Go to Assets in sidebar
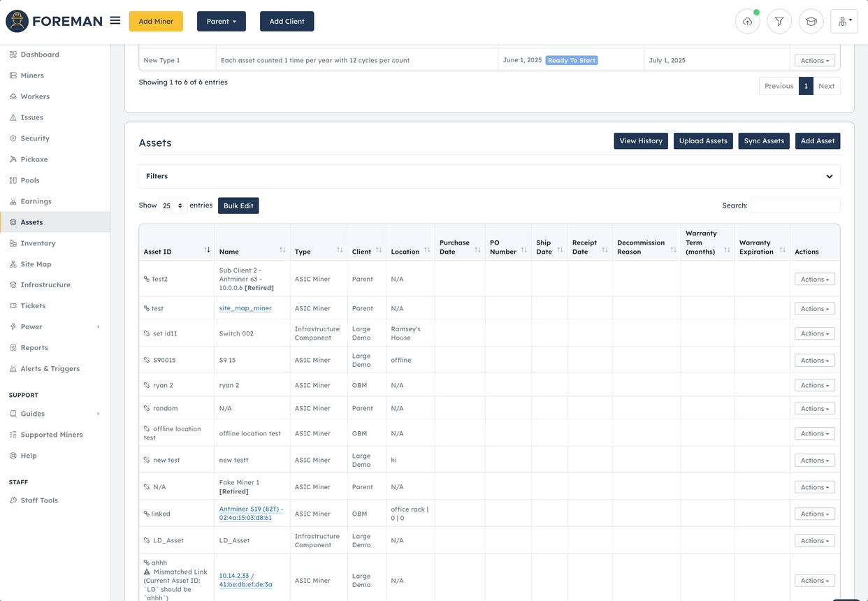868x601 pixels. (x=55, y=222)
